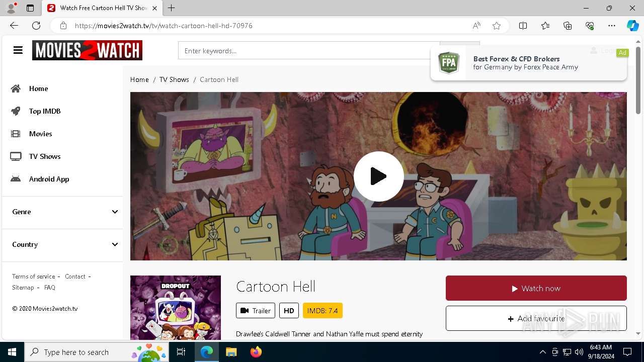The image size is (644, 362).
Task: Refresh the page
Action: [x=36, y=26]
